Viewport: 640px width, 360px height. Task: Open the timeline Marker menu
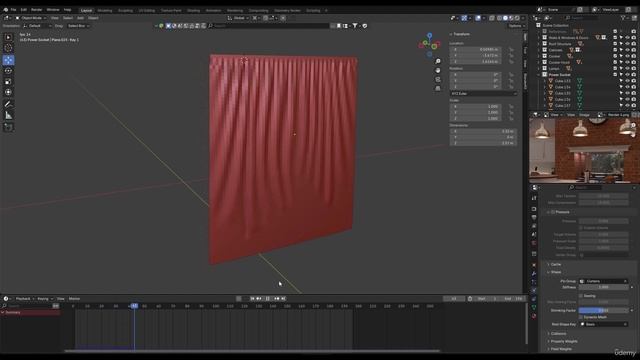[74, 299]
